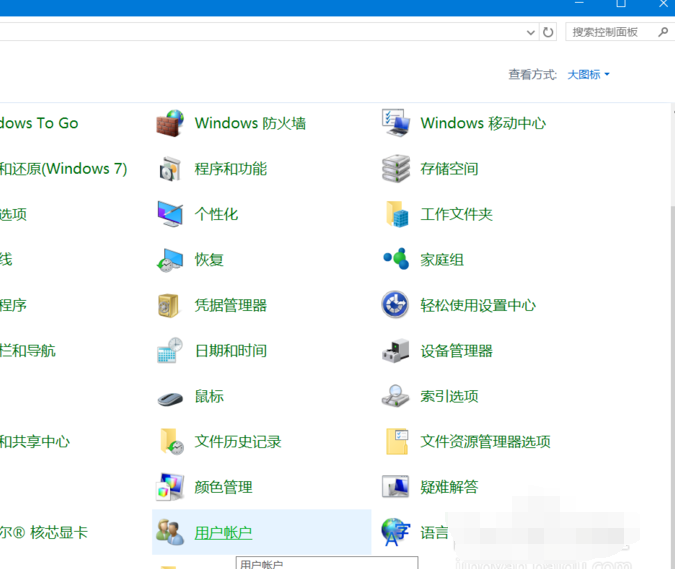Open the 还原(Windows 7) item
This screenshot has width=675, height=569.
64,169
